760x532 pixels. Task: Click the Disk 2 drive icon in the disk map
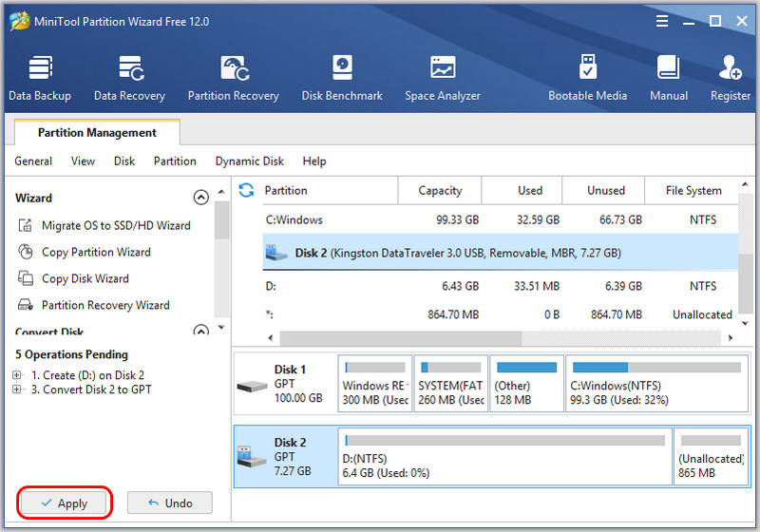point(251,456)
